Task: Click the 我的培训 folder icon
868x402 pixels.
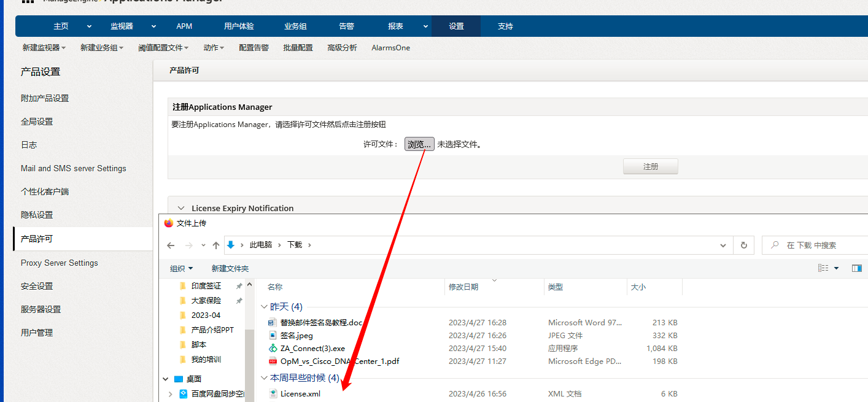Action: (182, 360)
